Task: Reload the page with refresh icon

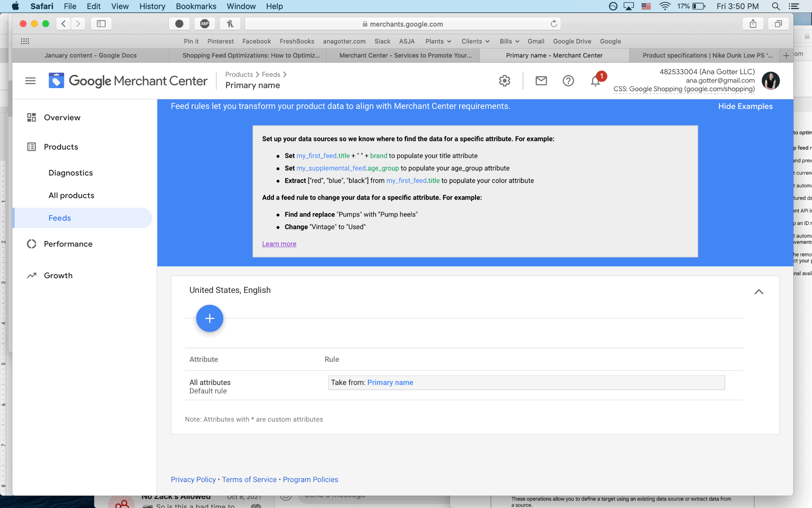Action: pyautogui.click(x=554, y=24)
